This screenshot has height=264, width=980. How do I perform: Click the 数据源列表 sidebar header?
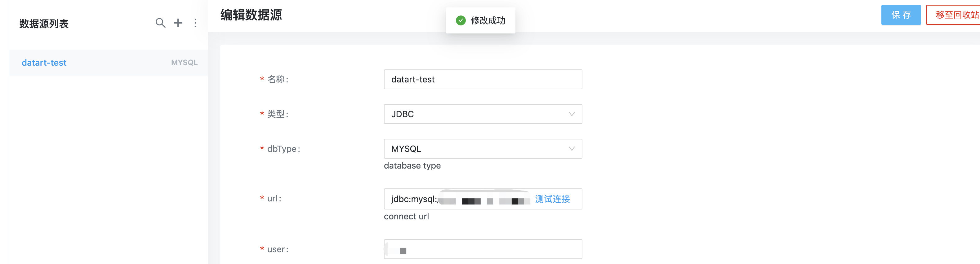coord(44,24)
